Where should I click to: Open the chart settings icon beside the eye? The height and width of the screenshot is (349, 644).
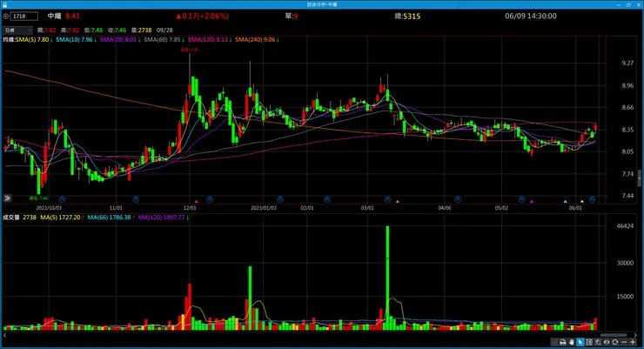click(598, 342)
